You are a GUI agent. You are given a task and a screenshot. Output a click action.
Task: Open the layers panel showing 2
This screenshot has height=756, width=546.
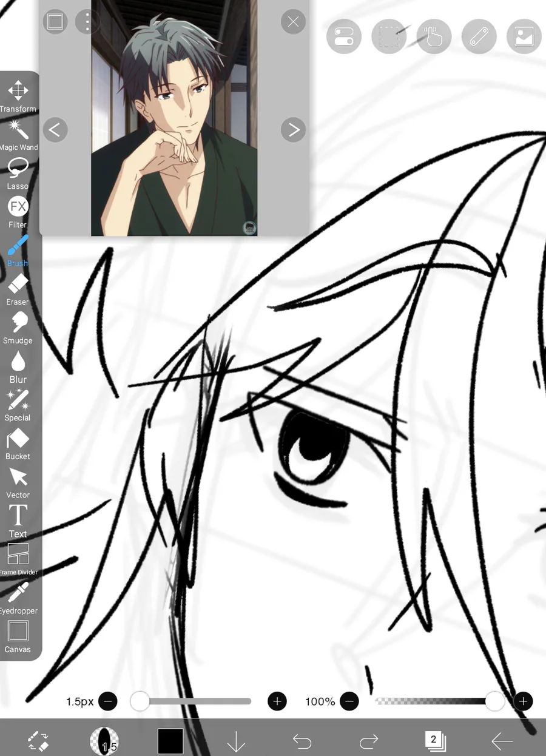[434, 741]
